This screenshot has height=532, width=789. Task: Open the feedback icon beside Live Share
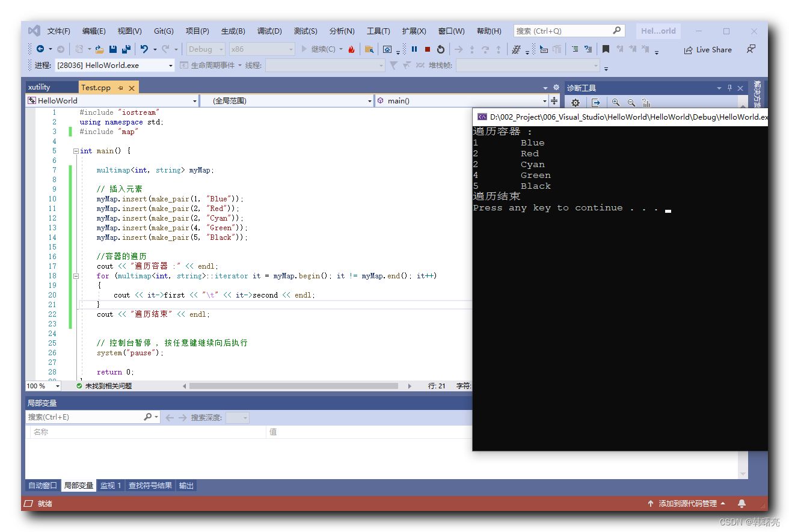(751, 49)
